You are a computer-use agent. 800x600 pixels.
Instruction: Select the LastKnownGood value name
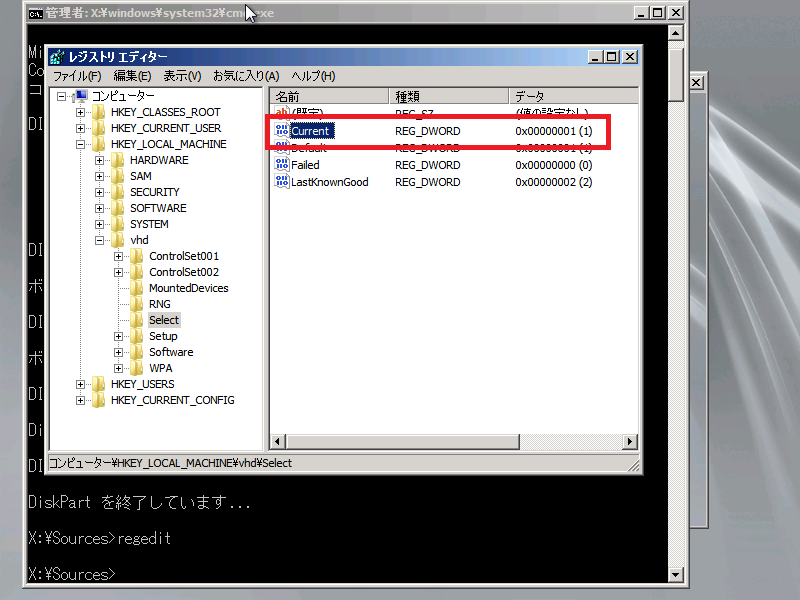(330, 182)
